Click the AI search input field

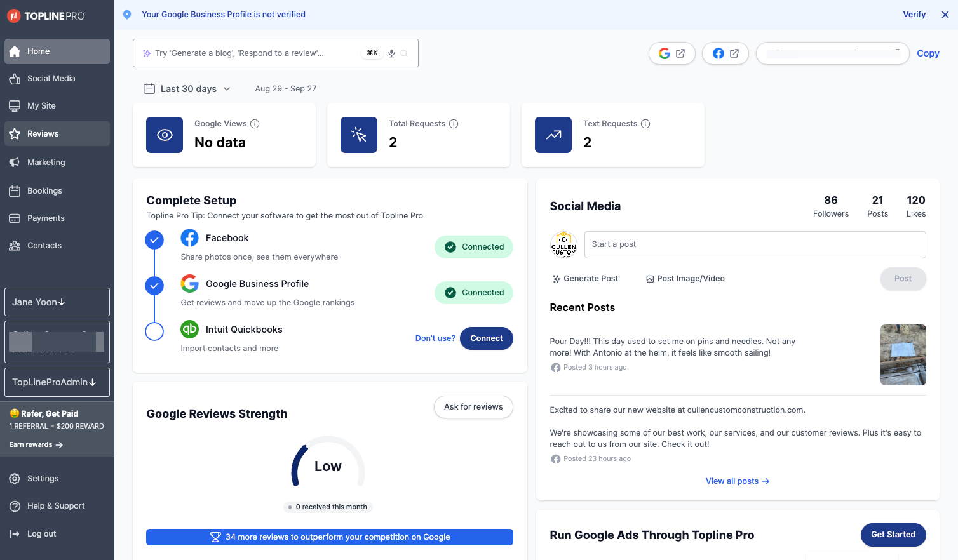276,53
